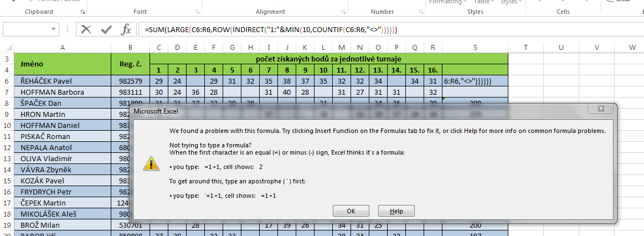The width and height of the screenshot is (644, 236).
Task: Select column S header
Action: (x=475, y=48)
